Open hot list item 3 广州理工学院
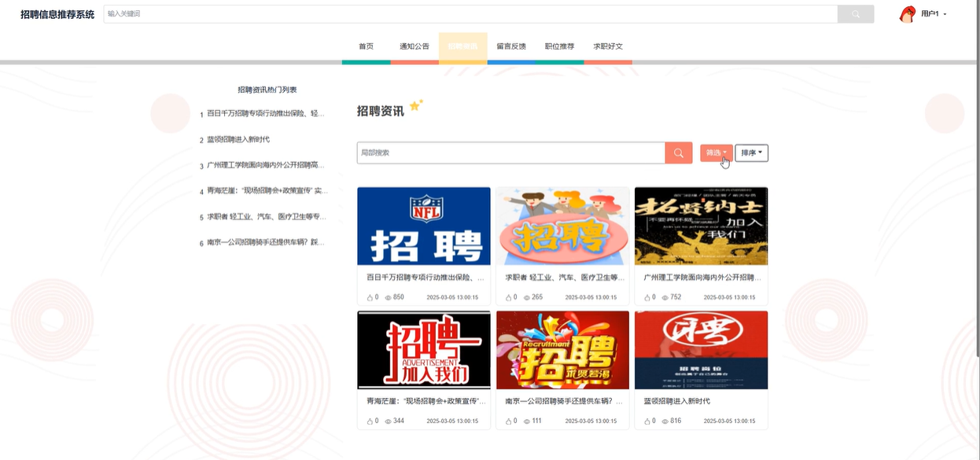Image resolution: width=980 pixels, height=460 pixels. (x=266, y=165)
